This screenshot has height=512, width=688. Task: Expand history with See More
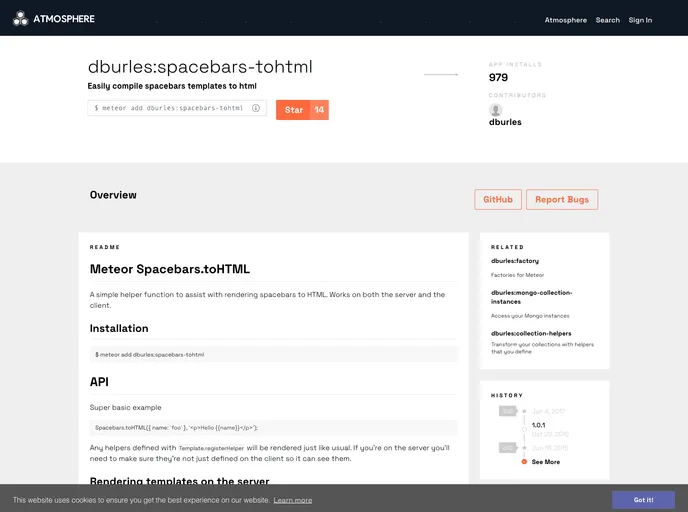546,462
